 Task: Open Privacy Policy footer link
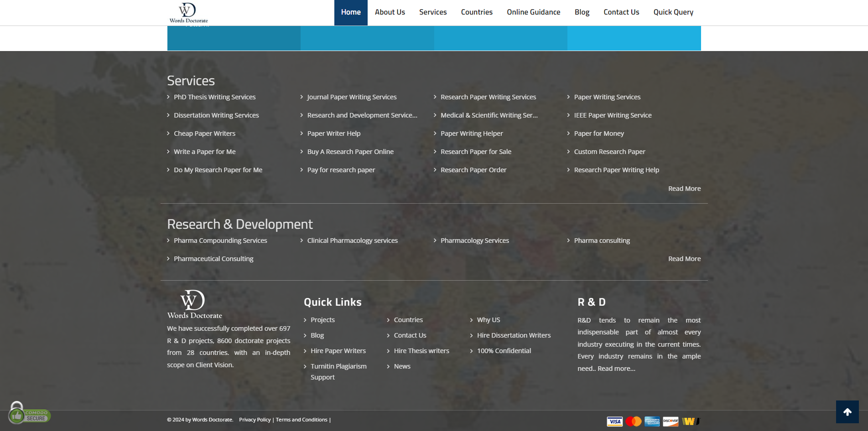(255, 420)
